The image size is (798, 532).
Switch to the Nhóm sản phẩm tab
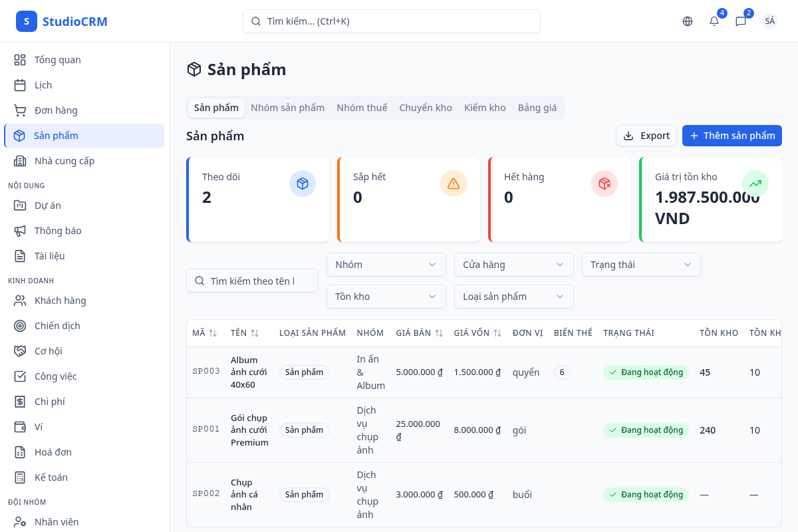coord(287,108)
